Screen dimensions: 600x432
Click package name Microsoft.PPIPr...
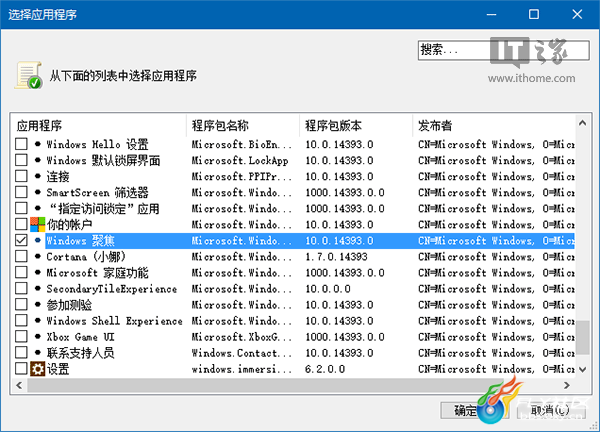pyautogui.click(x=241, y=176)
